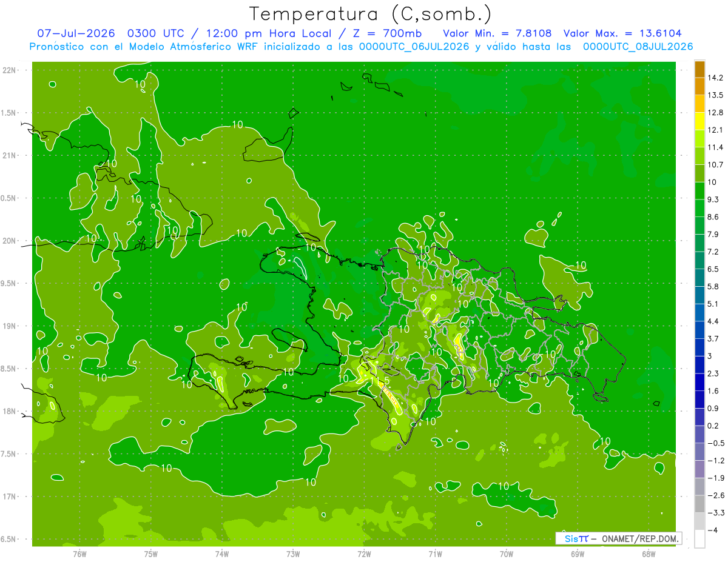728x562 pixels.
Task: Click the 20N latitude axis label
Action: tap(10, 241)
